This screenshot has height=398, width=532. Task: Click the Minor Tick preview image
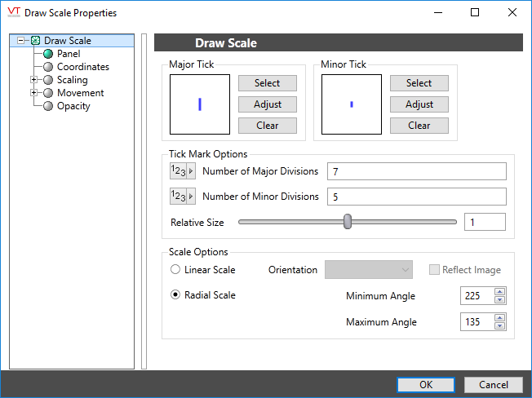pos(352,104)
